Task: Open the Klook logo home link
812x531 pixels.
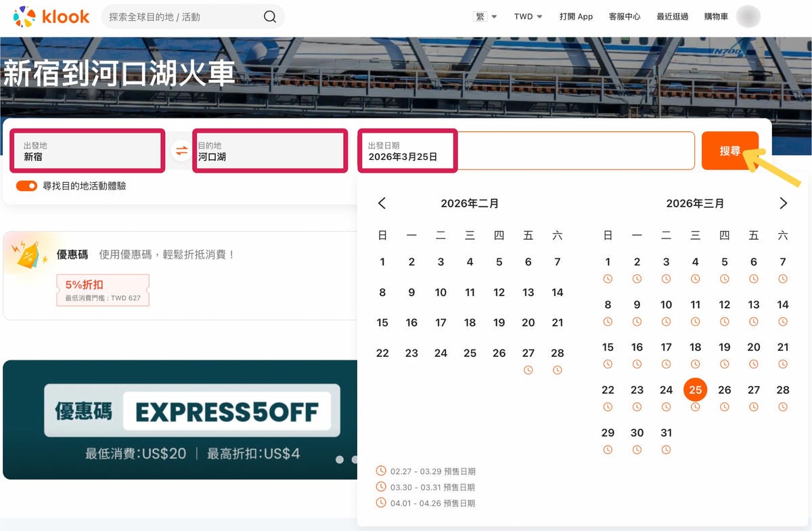Action: pos(51,17)
